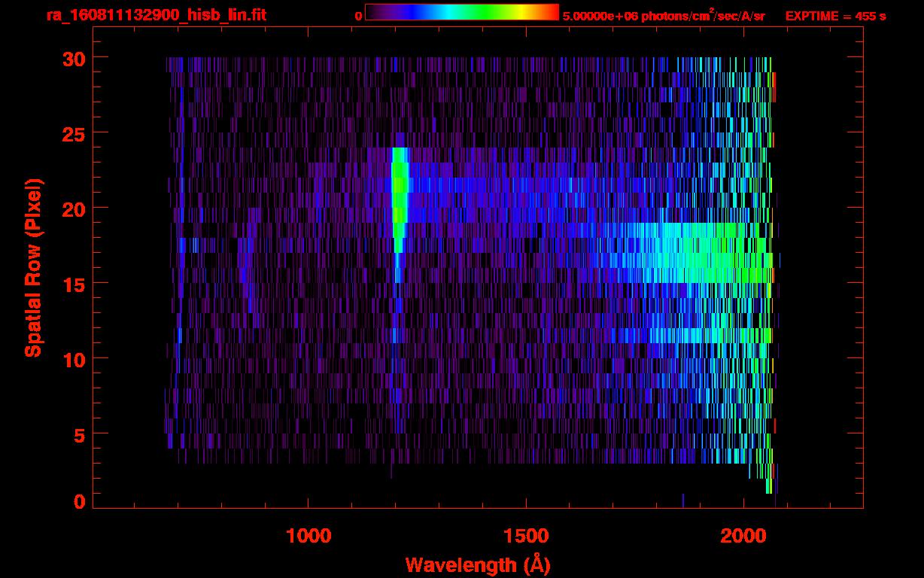Click the EXPTIME = 455 s label
Image resolution: width=924 pixels, height=578 pixels.
point(835,16)
